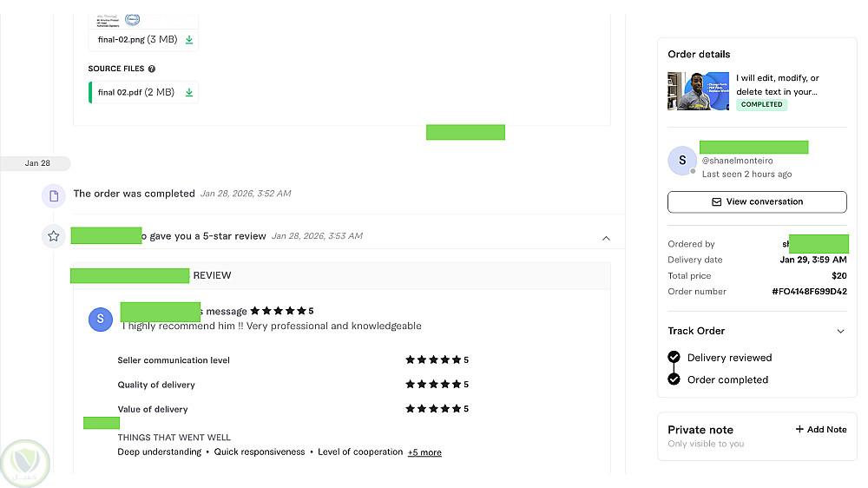Open the buyer avatar in Order details
Viewport: 868px width, 488px height.
[x=682, y=161]
